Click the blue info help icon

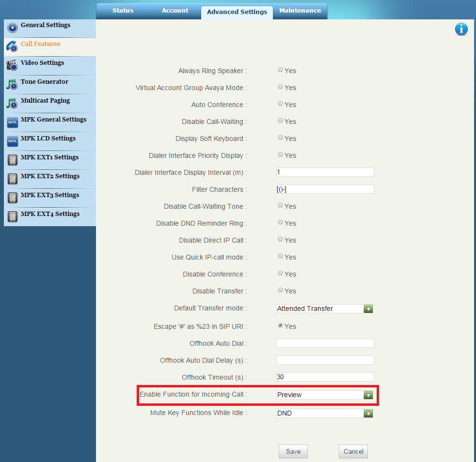pyautogui.click(x=461, y=30)
